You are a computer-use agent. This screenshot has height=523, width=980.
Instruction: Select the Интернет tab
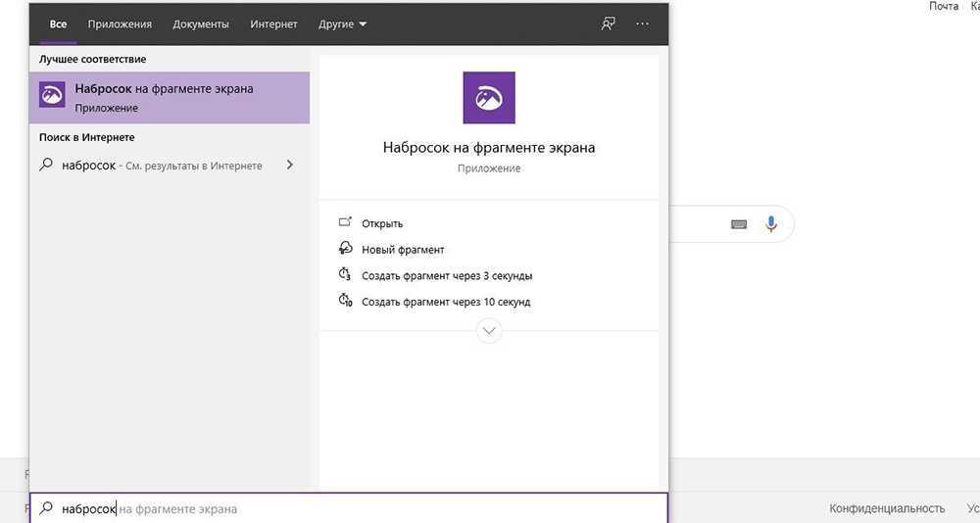273,24
